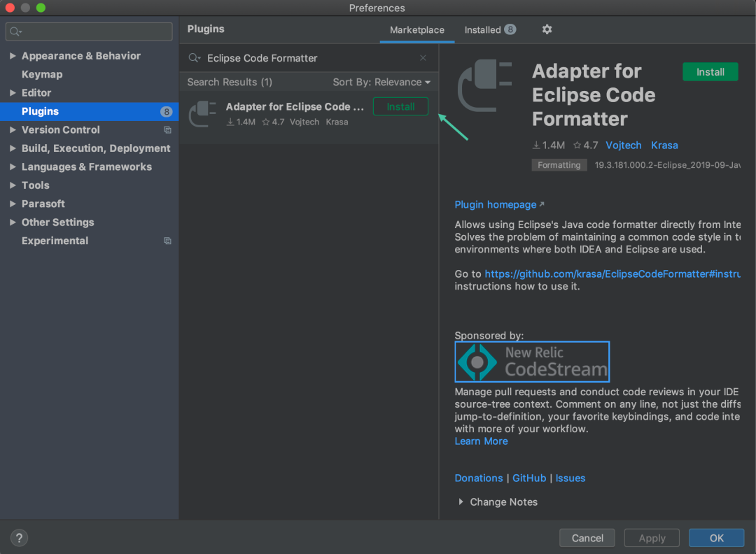Click the copy-settings icon beside Experimental
Image resolution: width=756 pixels, height=554 pixels.
[x=167, y=240]
